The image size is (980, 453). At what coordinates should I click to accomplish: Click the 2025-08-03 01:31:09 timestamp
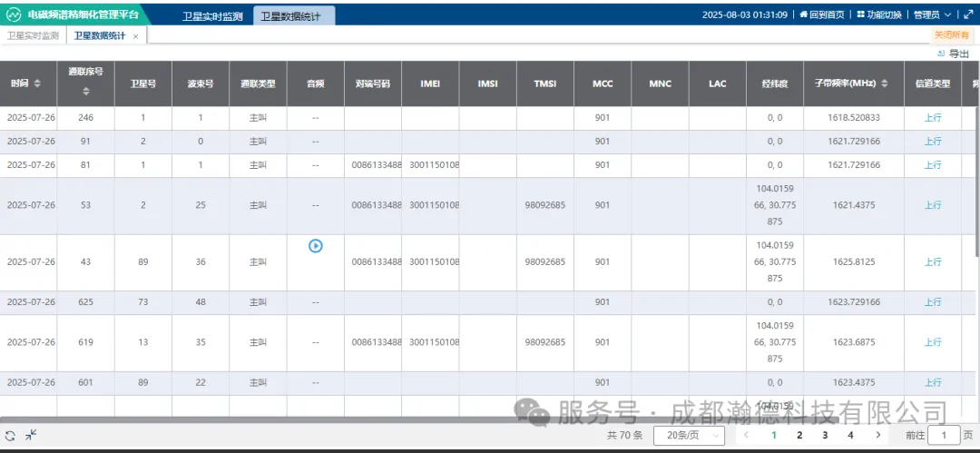[x=745, y=15]
